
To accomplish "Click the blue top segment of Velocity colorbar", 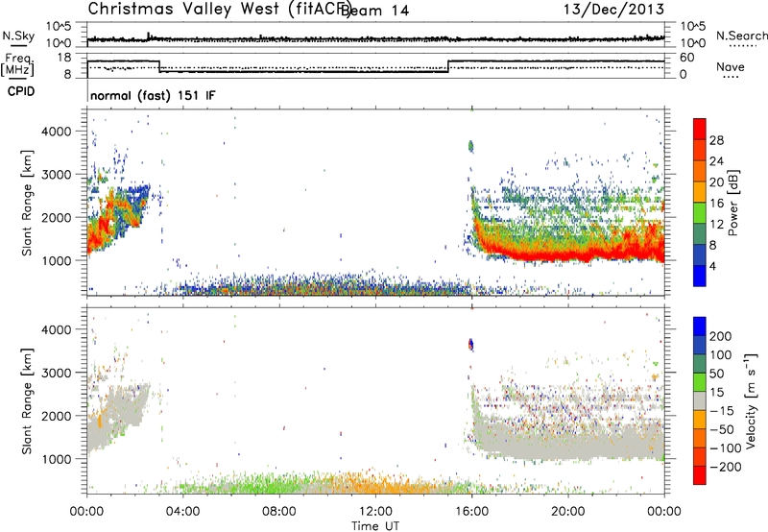I will (x=700, y=326).
